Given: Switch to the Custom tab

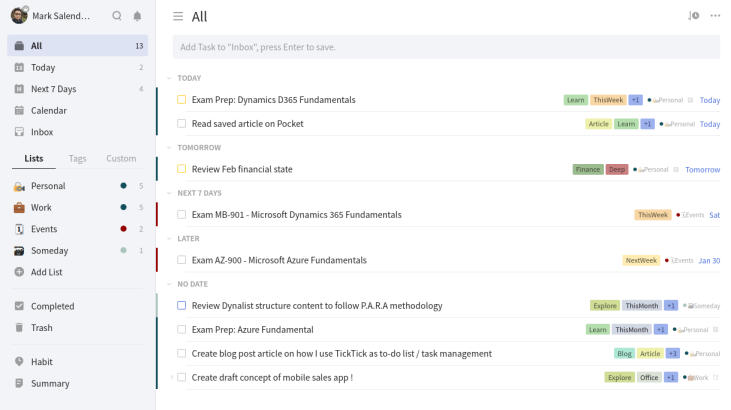Looking at the screenshot, I should (x=121, y=158).
